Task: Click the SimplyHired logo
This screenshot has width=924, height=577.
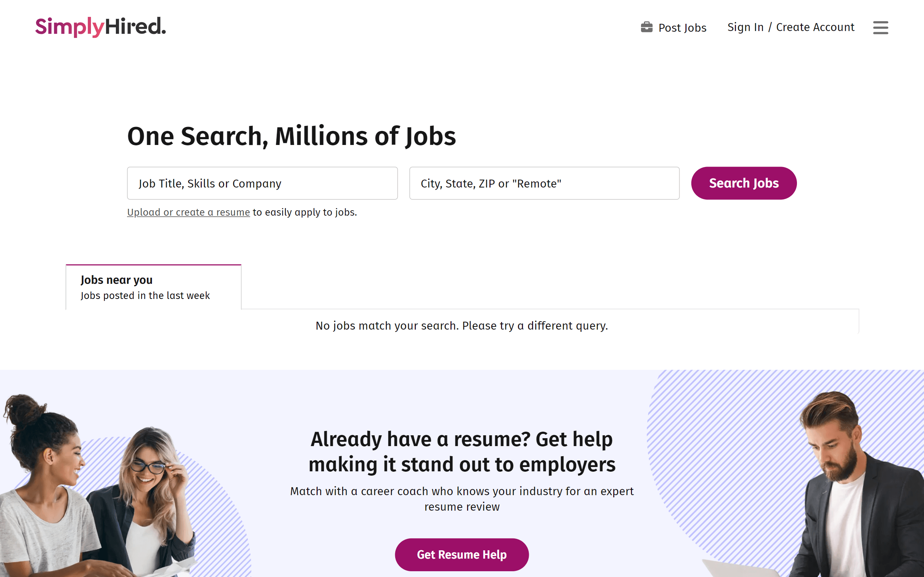Action: [100, 27]
